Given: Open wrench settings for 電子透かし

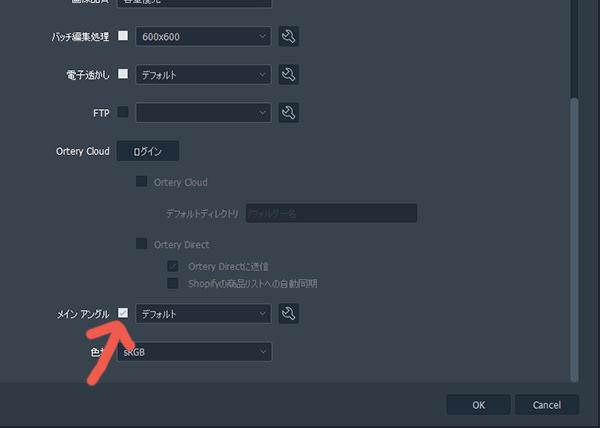Looking at the screenshot, I should 288,74.
